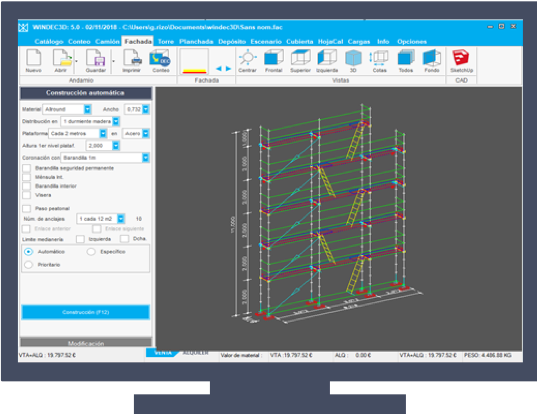The image size is (537, 414).
Task: Enable Paso peatonal checkbox
Action: tap(26, 209)
